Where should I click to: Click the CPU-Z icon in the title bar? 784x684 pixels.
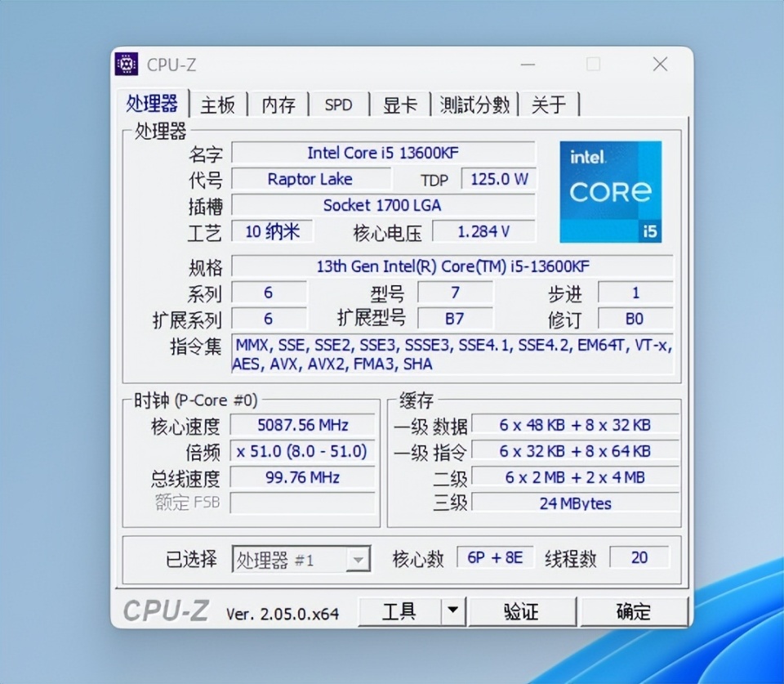point(127,64)
